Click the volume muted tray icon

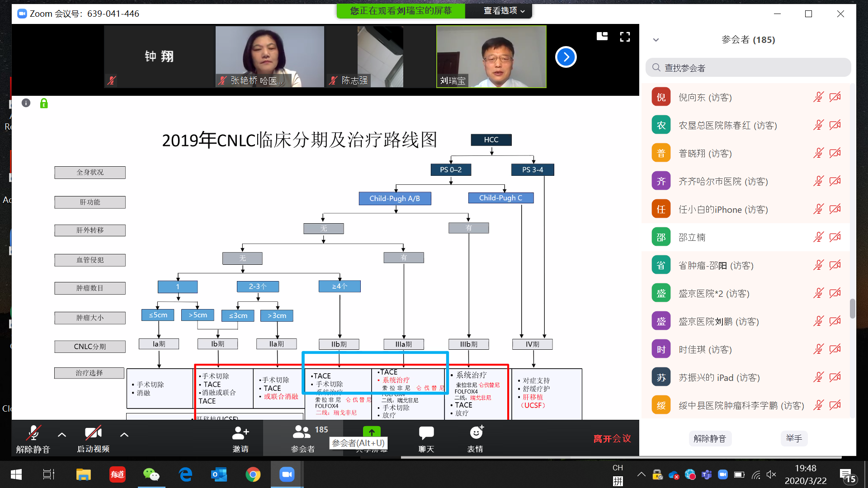[771, 474]
